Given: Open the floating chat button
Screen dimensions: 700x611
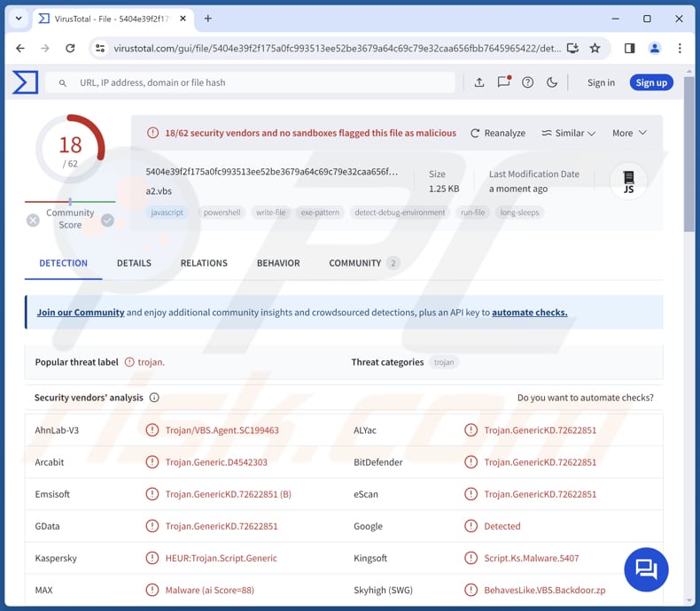Looking at the screenshot, I should tap(646, 568).
